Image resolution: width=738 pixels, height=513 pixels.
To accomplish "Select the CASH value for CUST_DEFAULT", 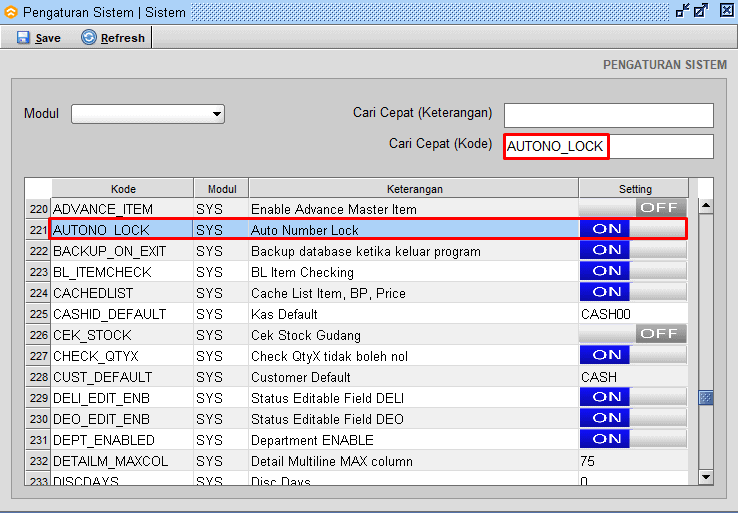I will point(633,377).
